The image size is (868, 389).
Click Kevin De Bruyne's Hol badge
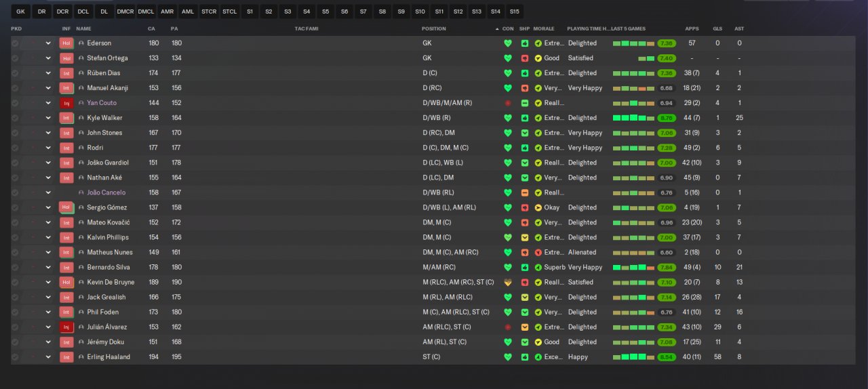[66, 282]
